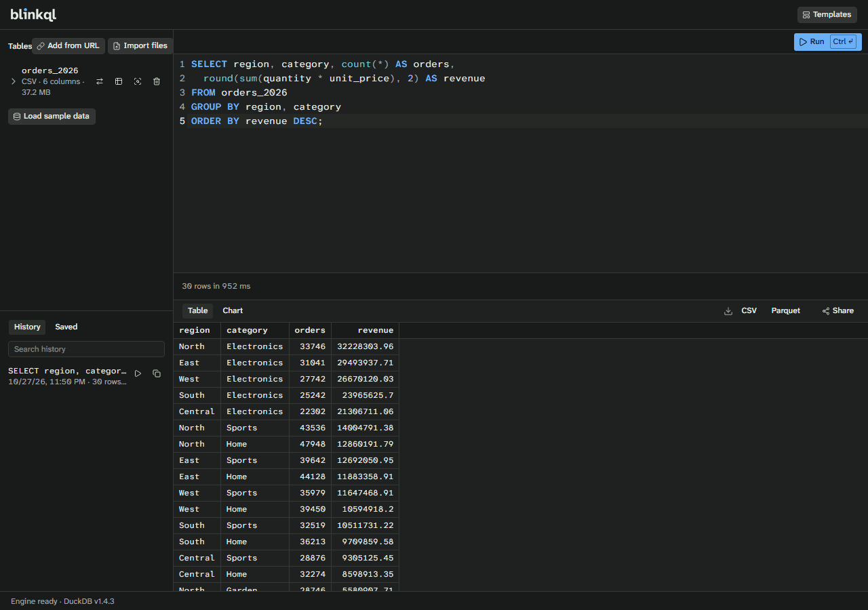Click the revenue column header

point(365,331)
